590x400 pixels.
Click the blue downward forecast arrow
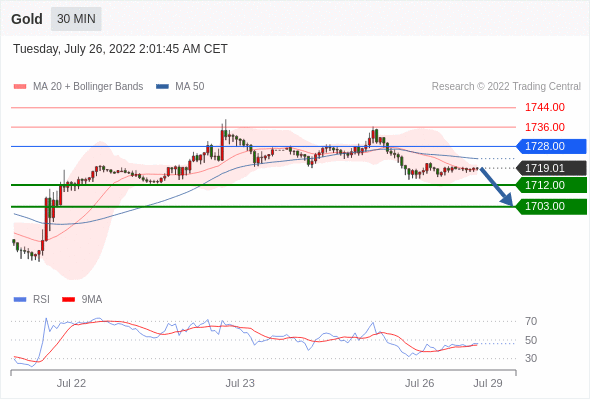496,187
